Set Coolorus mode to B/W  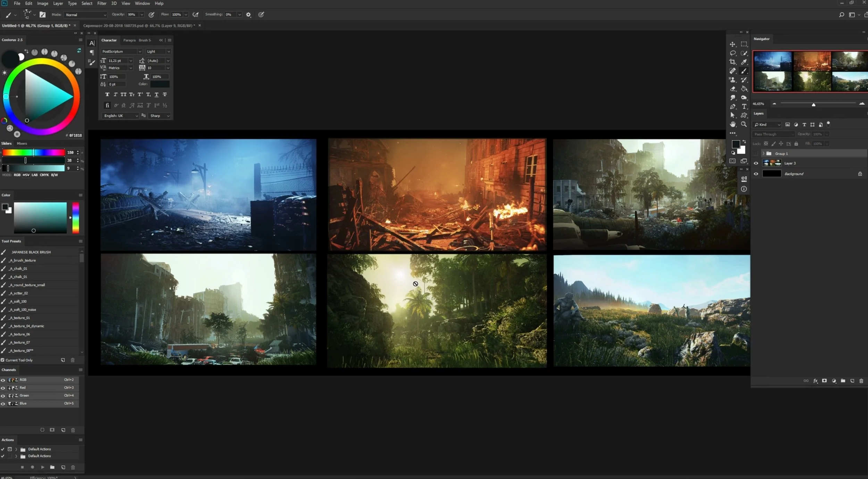coord(55,175)
